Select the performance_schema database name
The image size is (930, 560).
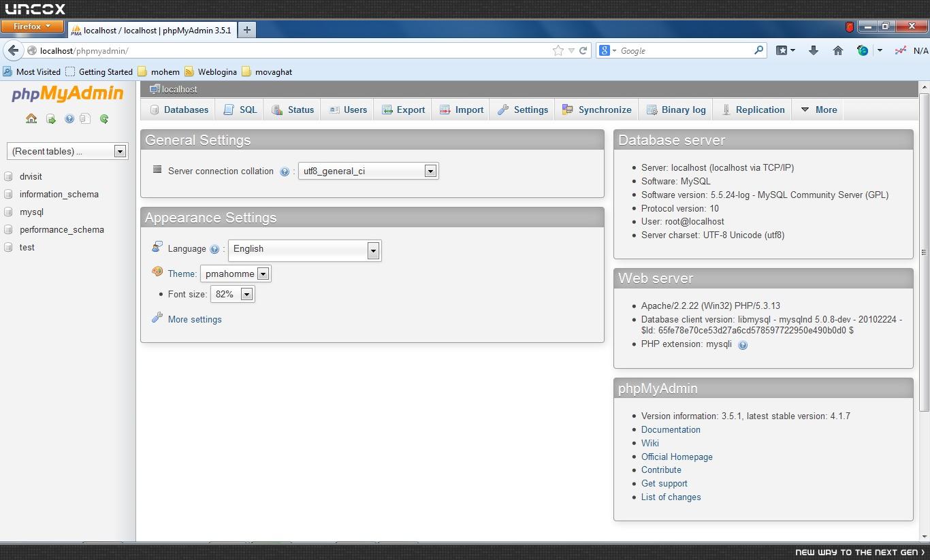coord(62,229)
